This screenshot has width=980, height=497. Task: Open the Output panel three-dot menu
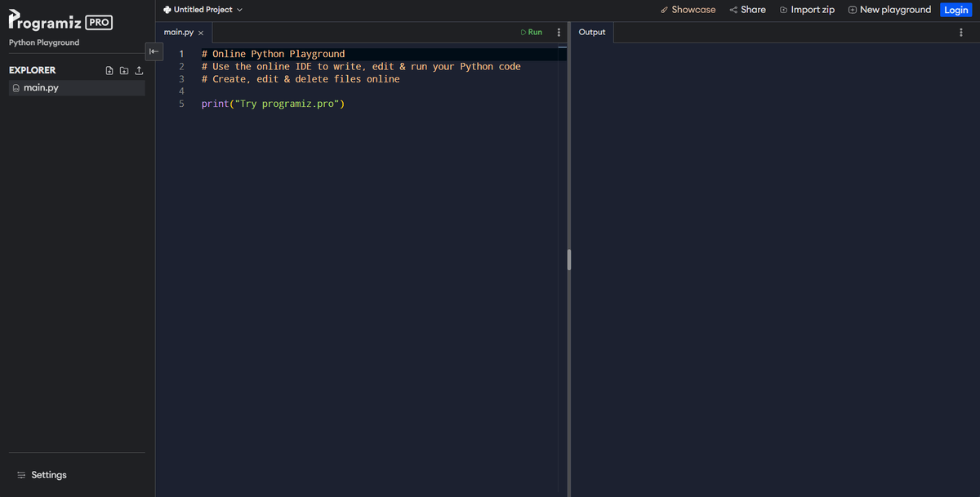click(x=961, y=32)
